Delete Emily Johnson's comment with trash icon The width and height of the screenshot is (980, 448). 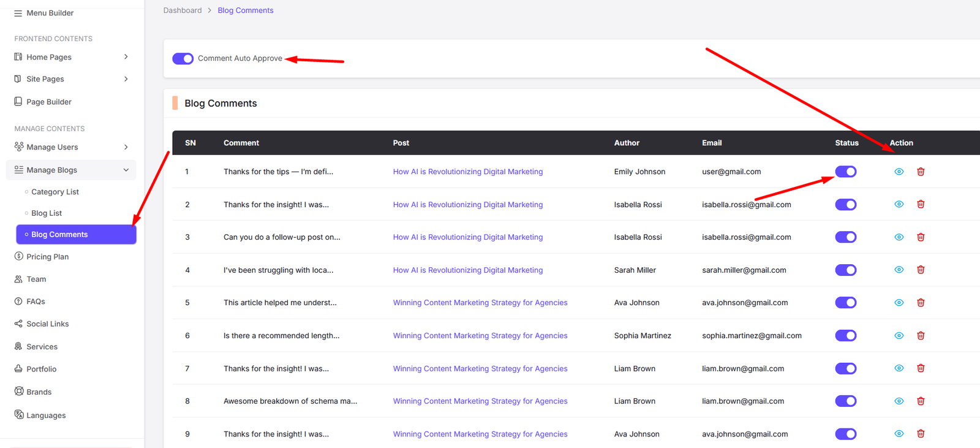(x=920, y=172)
